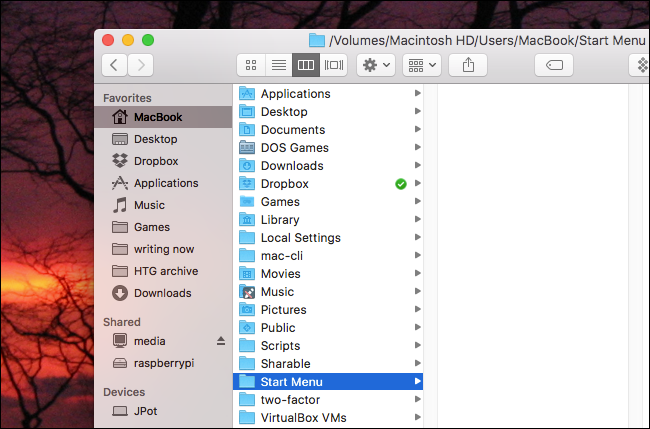Click the Dropbox sidebar logo icon
650x429 pixels.
point(120,160)
